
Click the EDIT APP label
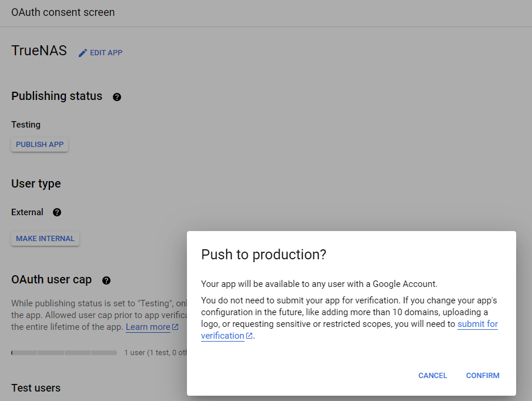coord(106,53)
